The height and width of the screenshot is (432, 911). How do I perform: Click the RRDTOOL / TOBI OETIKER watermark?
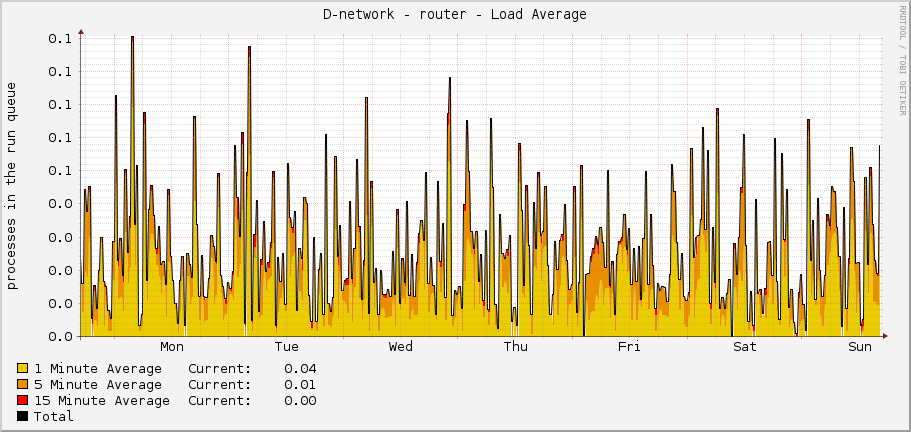click(902, 58)
